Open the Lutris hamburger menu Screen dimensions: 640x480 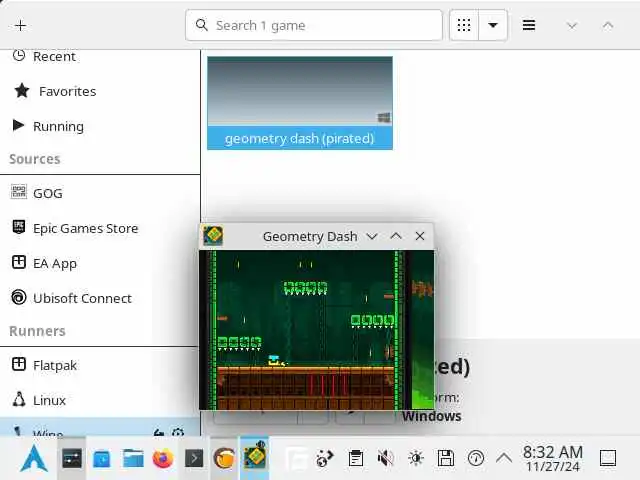click(529, 25)
